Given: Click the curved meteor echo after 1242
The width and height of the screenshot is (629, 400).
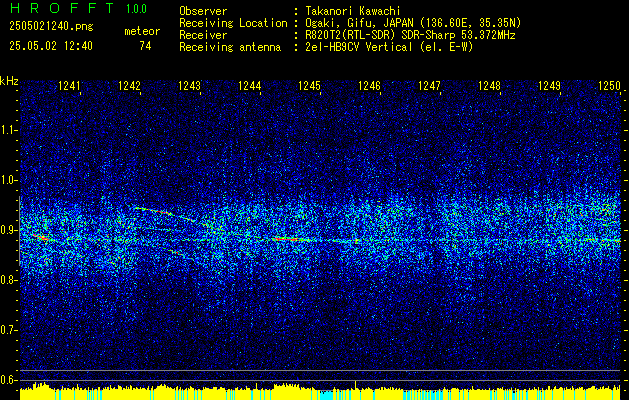Looking at the screenshot, I should [164, 213].
